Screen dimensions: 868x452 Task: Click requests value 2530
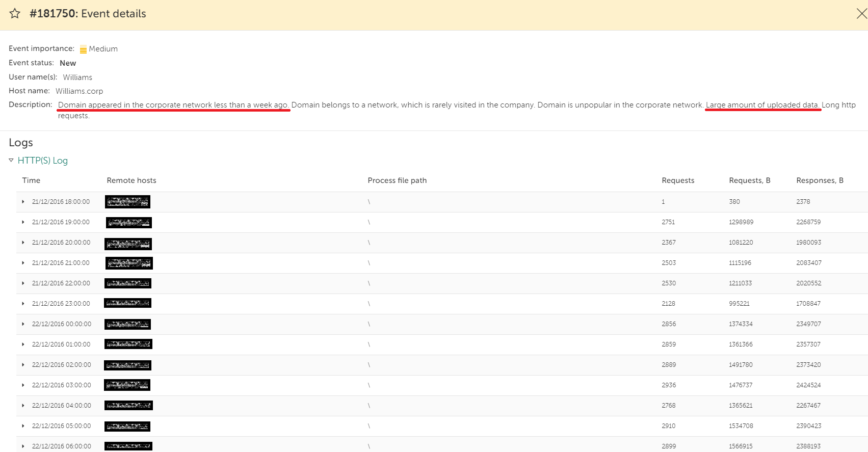[669, 283]
